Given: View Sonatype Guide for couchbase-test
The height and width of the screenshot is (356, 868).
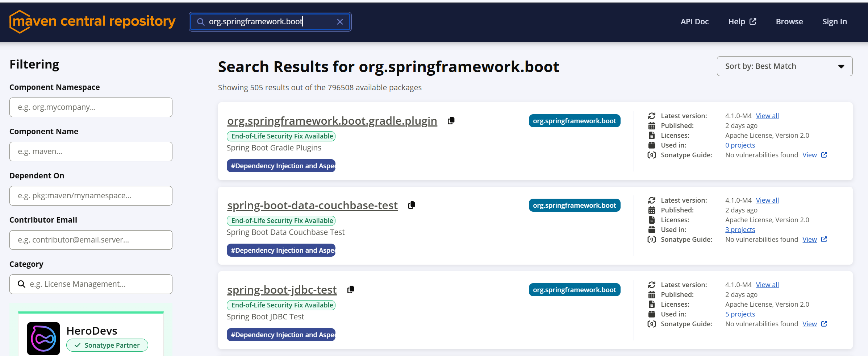Looking at the screenshot, I should point(810,239).
